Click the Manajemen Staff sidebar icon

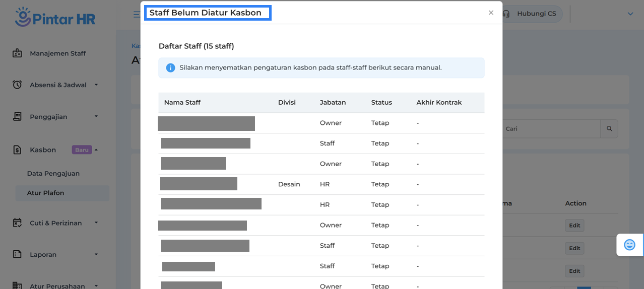tap(17, 53)
